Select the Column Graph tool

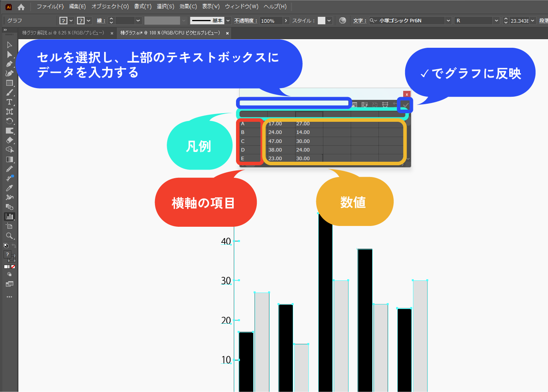click(x=9, y=216)
